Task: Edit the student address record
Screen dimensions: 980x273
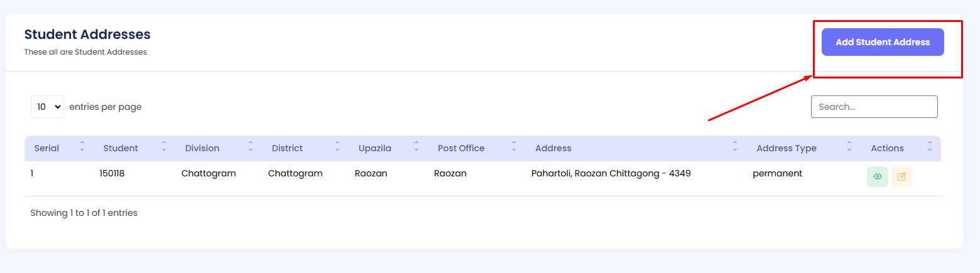Action: click(901, 176)
